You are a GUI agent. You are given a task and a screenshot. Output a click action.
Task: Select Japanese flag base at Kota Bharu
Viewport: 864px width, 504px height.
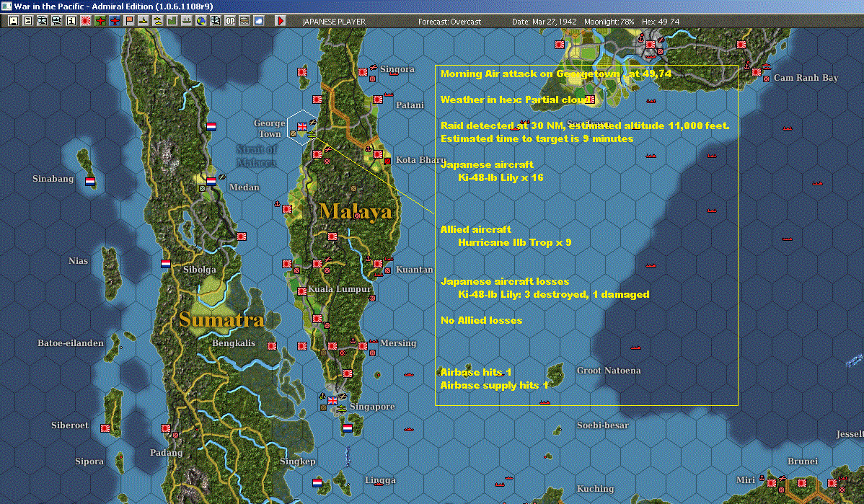pos(377,154)
